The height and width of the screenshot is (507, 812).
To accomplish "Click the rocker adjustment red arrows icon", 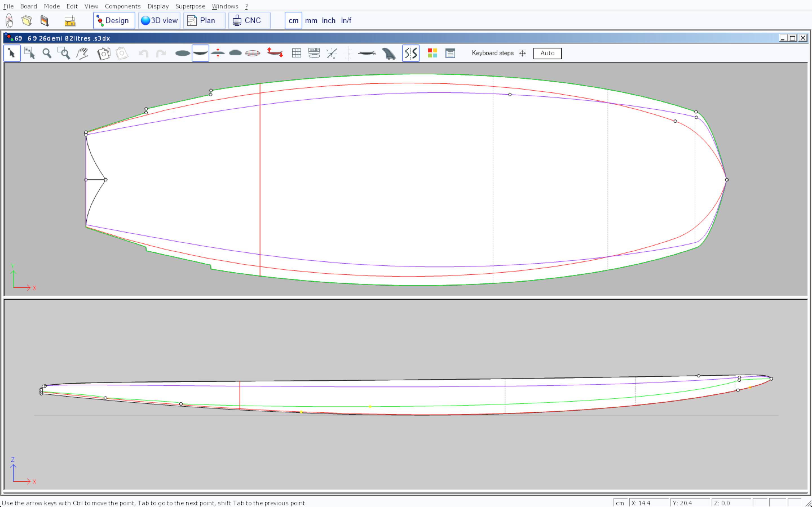I will (x=275, y=53).
